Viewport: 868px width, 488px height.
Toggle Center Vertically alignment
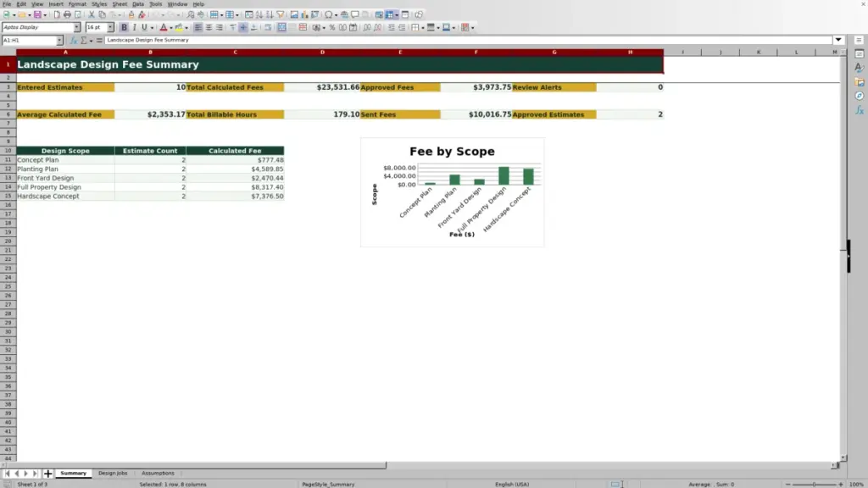tap(243, 27)
